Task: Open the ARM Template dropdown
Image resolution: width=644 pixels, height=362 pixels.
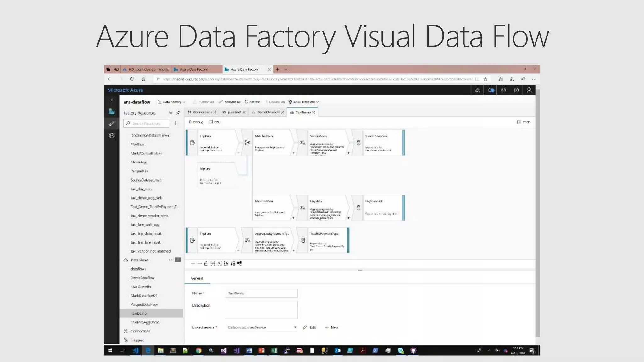Action: pyautogui.click(x=304, y=102)
